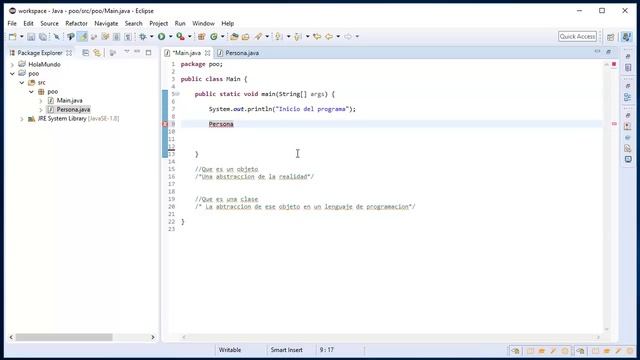The height and width of the screenshot is (360, 640).
Task: Click the Debug bug icon
Action: click(x=142, y=37)
